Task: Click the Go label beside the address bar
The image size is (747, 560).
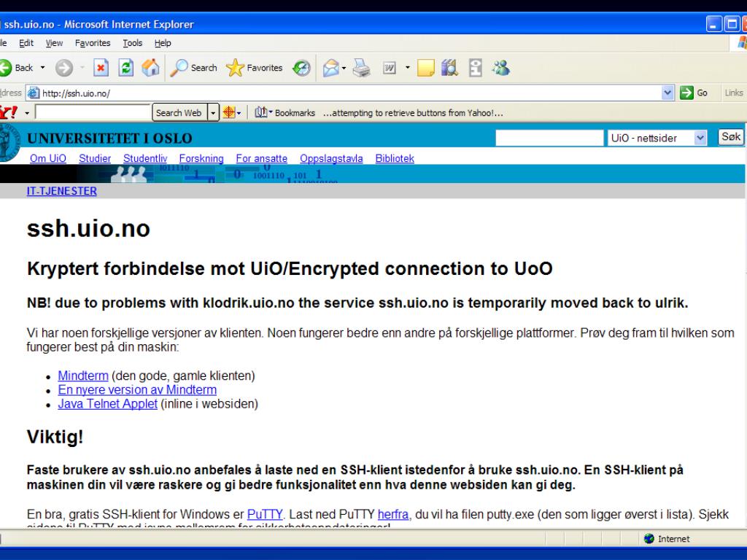Action: (x=703, y=93)
